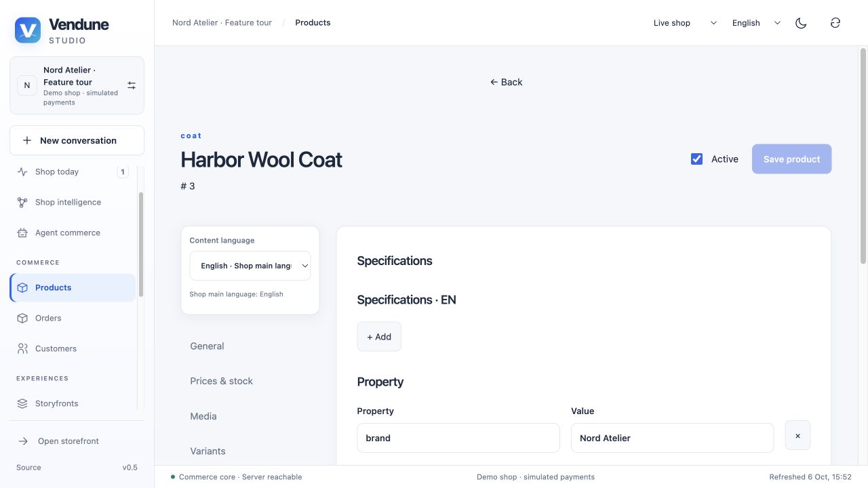The height and width of the screenshot is (488, 868).
Task: Click Nord Atelier · Feature tour breadcrumb
Action: [x=222, y=22]
